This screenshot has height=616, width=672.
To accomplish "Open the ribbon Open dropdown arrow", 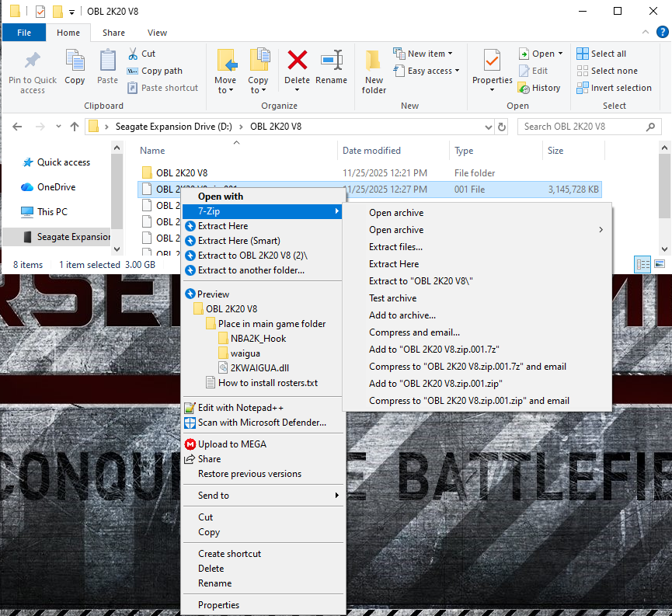I will (x=561, y=54).
